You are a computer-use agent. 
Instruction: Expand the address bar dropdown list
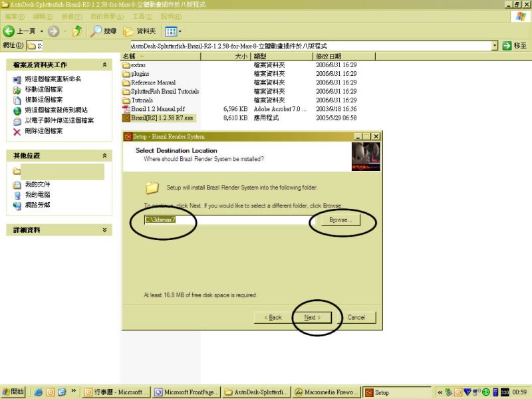tap(495, 45)
